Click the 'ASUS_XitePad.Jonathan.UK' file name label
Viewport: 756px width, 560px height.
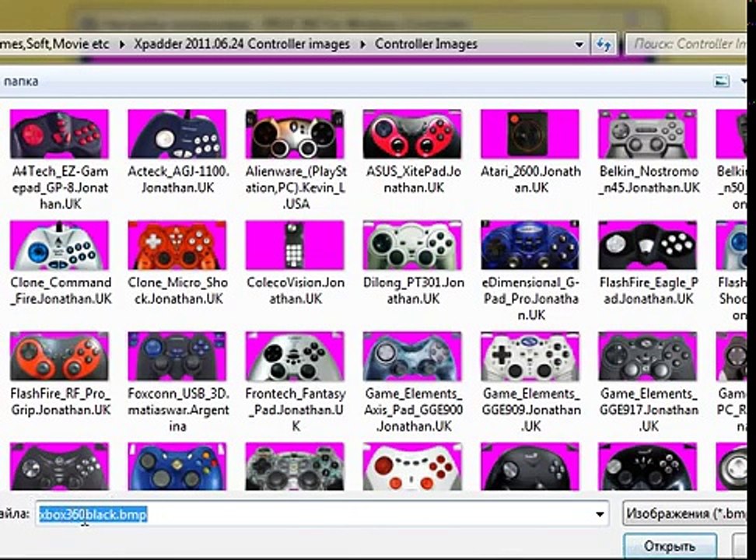413,180
